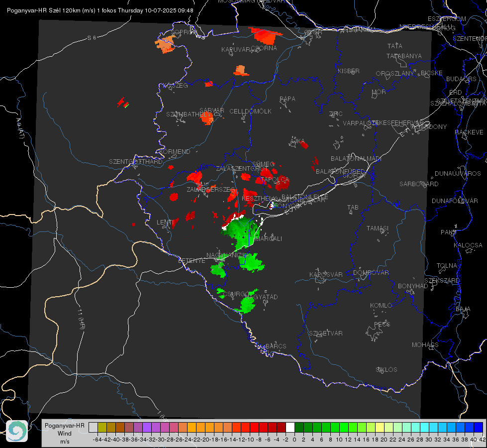Select the MARCALI city label
This screenshot has width=487, height=448.
268,239
